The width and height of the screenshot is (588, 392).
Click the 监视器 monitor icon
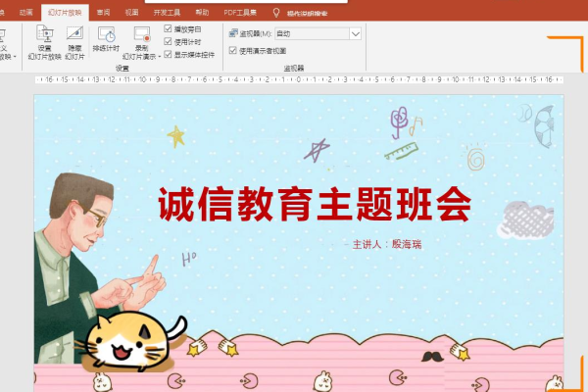point(232,33)
